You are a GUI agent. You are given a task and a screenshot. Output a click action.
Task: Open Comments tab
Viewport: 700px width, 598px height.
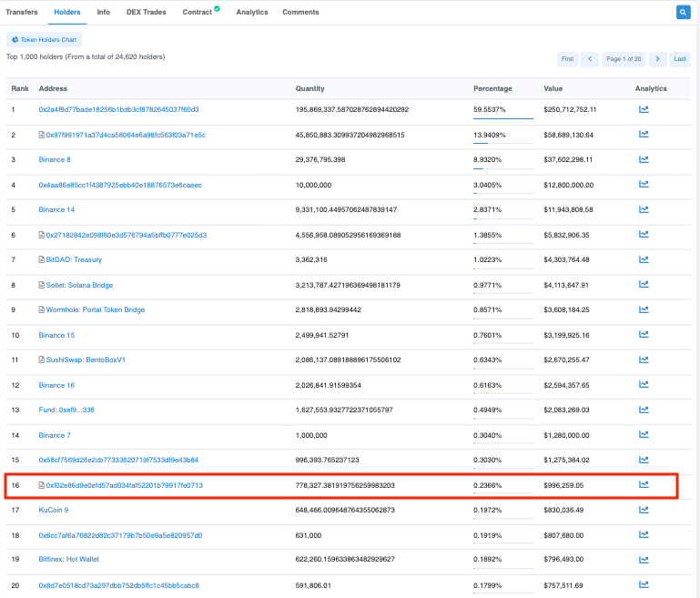[300, 12]
